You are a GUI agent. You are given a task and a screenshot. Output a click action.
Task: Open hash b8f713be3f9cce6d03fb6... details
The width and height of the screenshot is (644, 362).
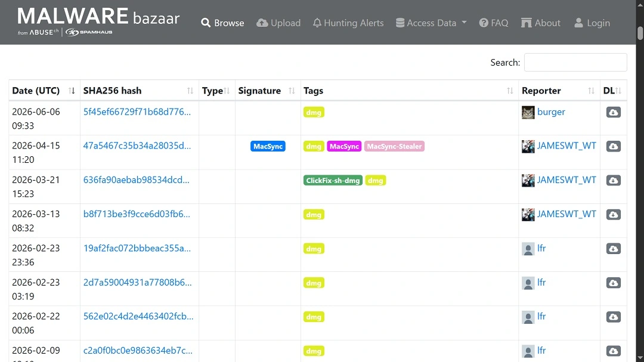[x=137, y=214]
